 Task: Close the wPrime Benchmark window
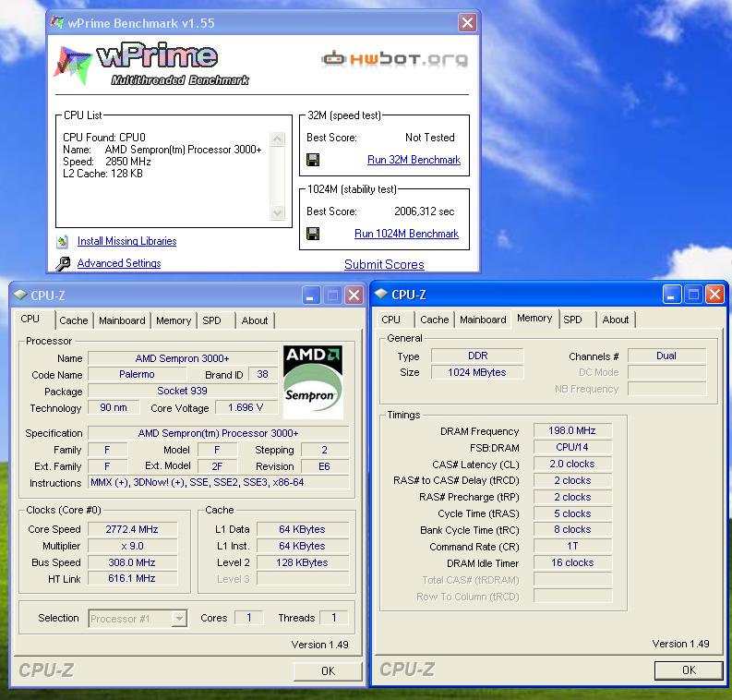tap(467, 22)
